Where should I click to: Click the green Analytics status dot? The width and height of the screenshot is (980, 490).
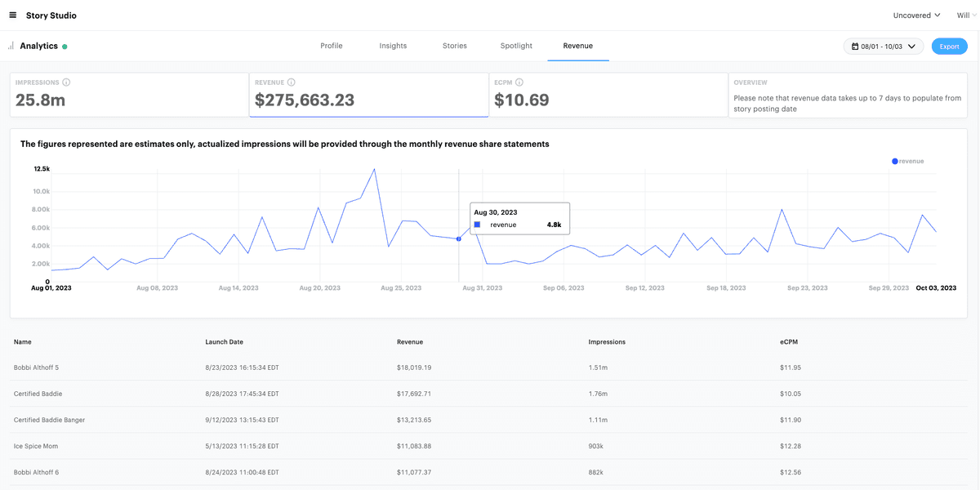65,47
